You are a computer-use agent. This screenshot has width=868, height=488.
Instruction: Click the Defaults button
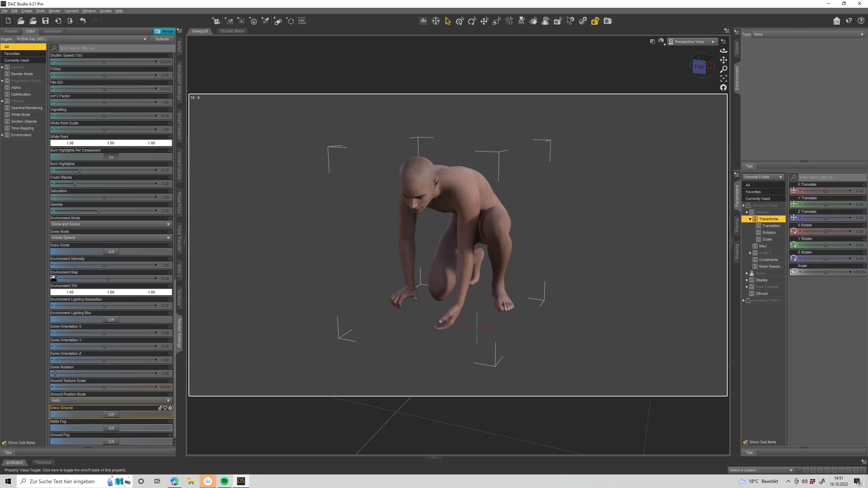pos(162,39)
